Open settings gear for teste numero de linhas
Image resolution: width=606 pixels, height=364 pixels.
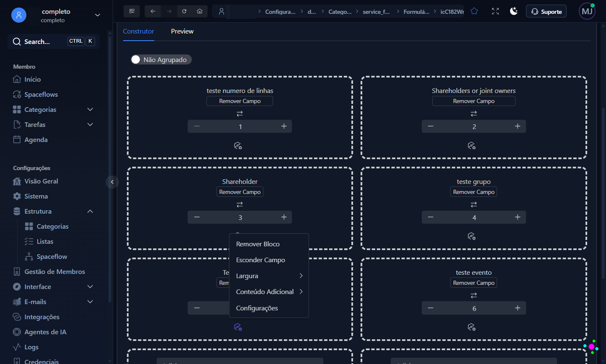(x=238, y=146)
